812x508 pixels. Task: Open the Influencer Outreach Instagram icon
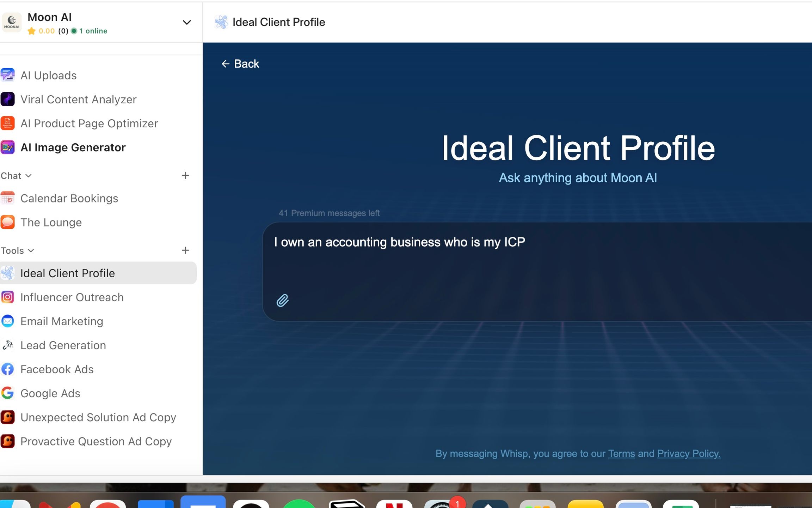point(7,297)
